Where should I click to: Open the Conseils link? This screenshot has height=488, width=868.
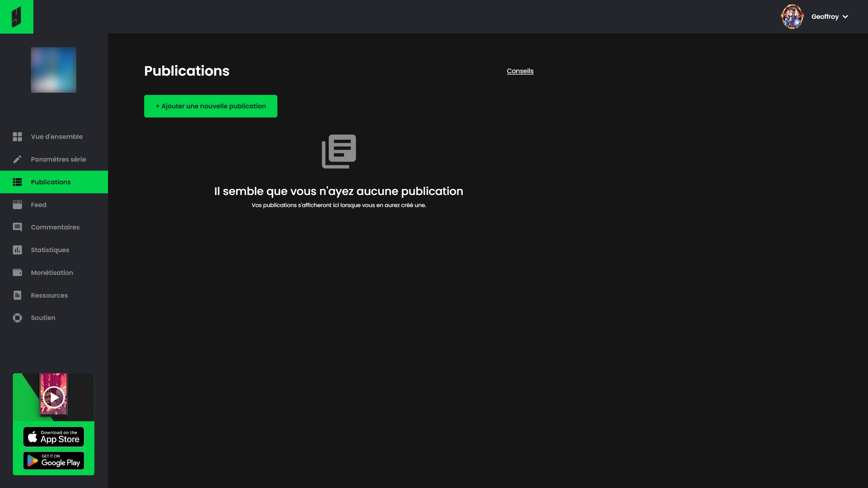[520, 71]
